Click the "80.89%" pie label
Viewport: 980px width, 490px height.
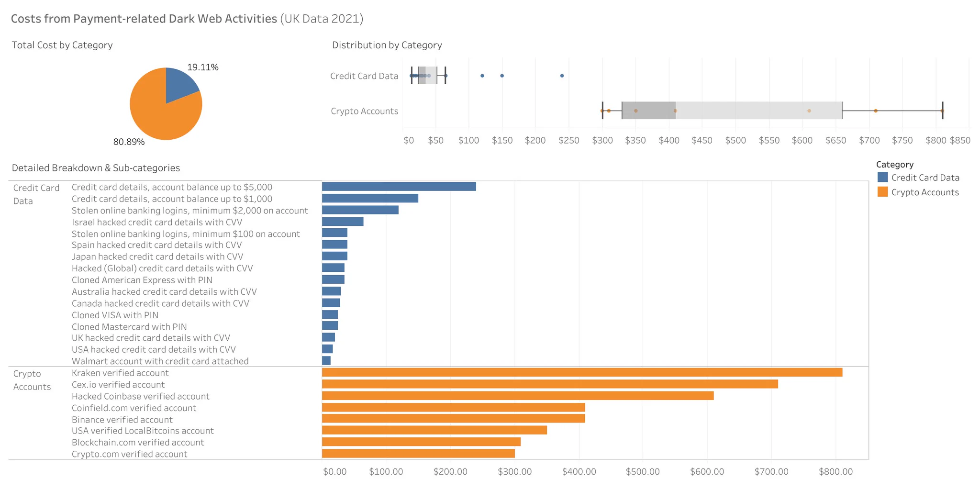point(129,142)
